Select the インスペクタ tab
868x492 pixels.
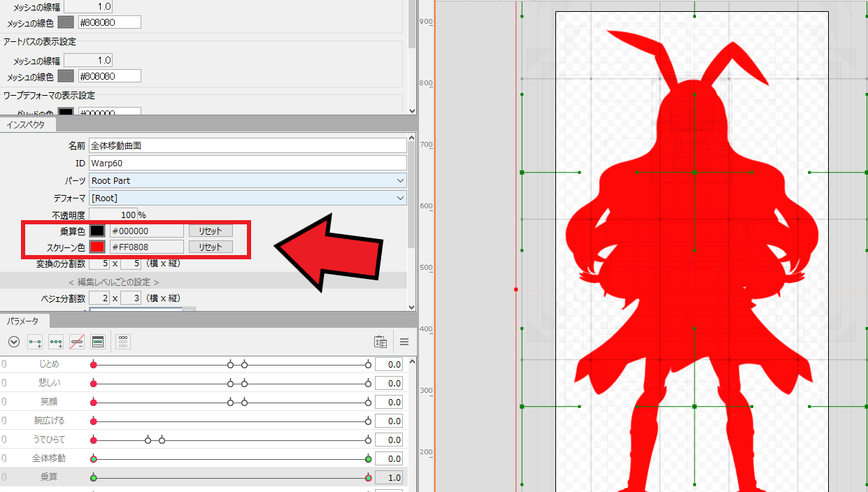tap(28, 124)
